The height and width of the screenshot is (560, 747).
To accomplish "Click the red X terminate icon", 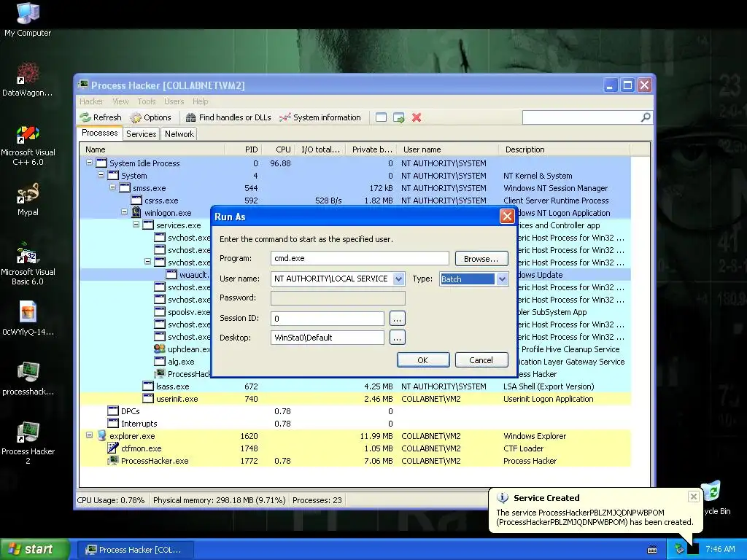I will [417, 117].
